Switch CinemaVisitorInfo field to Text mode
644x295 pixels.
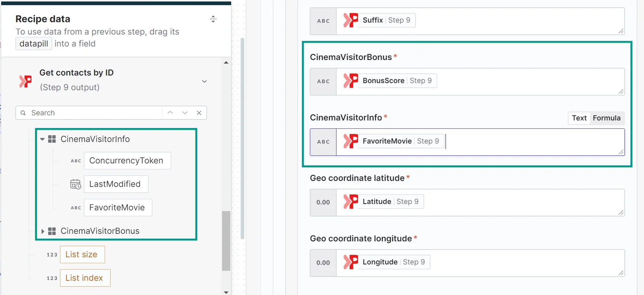tap(579, 118)
